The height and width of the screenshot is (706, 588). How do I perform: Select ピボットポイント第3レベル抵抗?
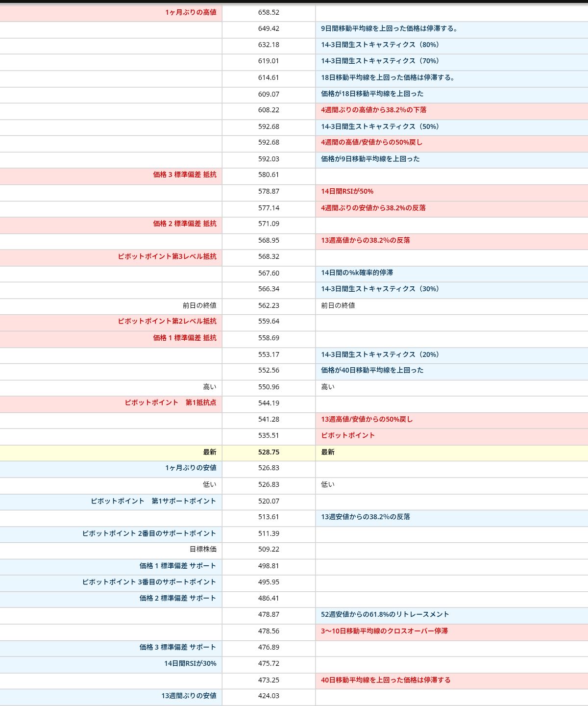167,256
